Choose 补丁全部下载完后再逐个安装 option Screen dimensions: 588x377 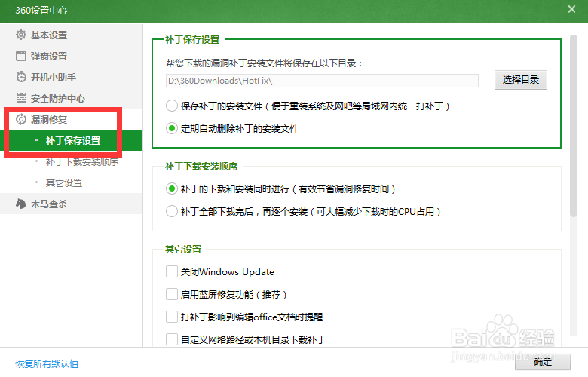(172, 211)
